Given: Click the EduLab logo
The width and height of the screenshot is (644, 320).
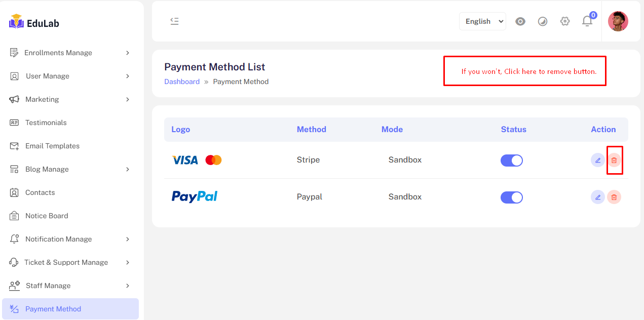Looking at the screenshot, I should 34,23.
